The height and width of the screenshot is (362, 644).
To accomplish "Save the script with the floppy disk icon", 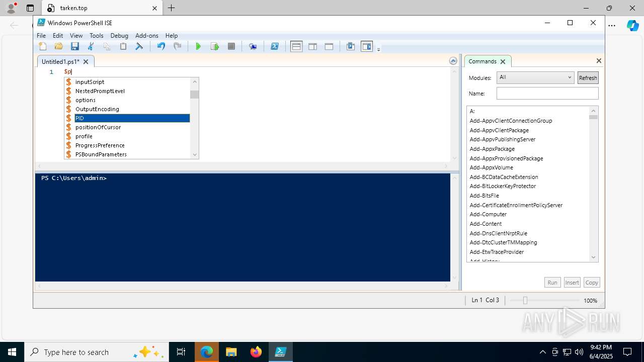I will (x=75, y=46).
